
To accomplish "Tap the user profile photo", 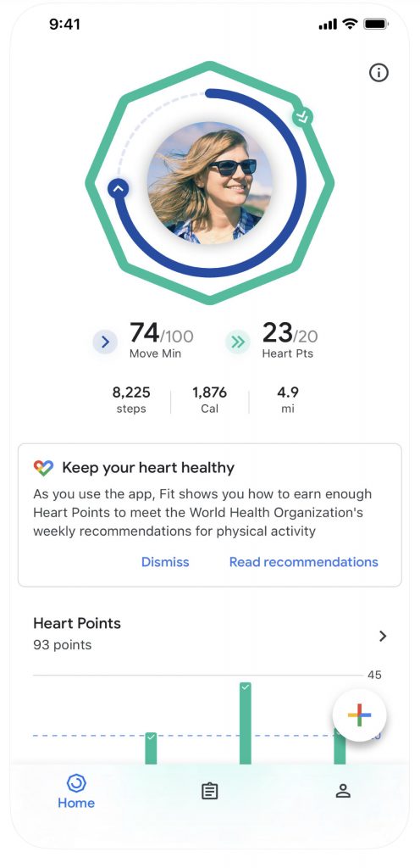I will coord(210,183).
